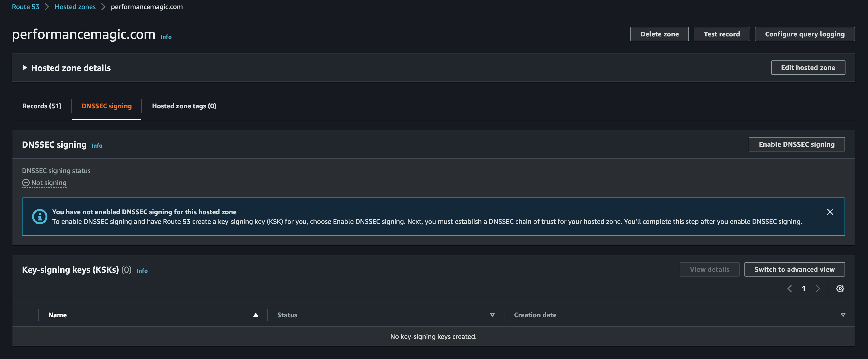Click the Status column header
868x359 pixels.
[x=287, y=315]
